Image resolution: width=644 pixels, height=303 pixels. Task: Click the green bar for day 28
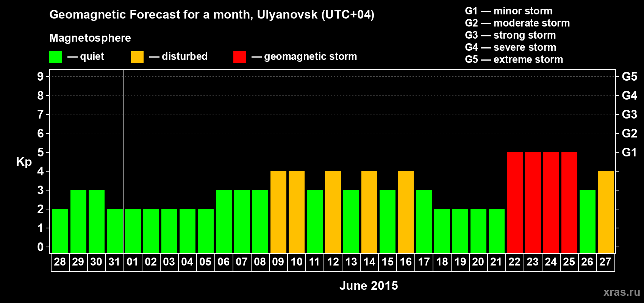(60, 231)
